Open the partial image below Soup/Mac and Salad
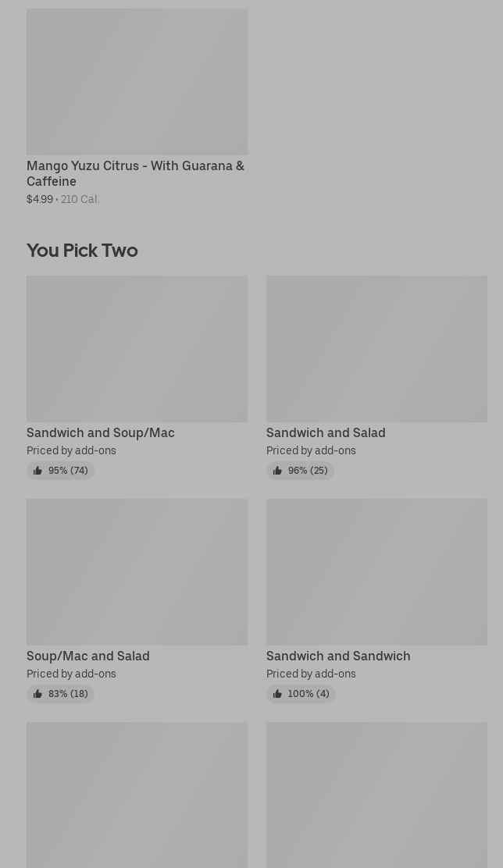This screenshot has height=868, width=503. [x=137, y=795]
